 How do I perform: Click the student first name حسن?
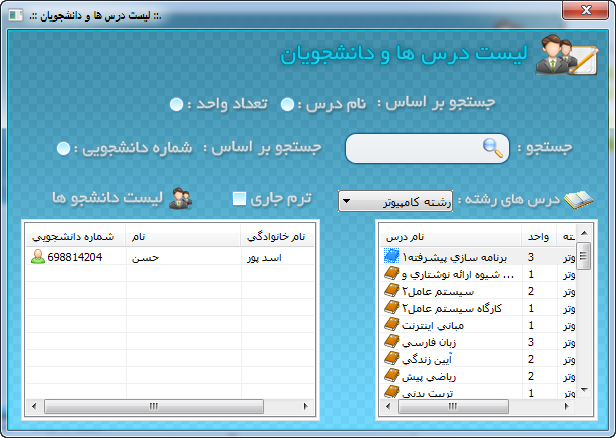pos(145,258)
